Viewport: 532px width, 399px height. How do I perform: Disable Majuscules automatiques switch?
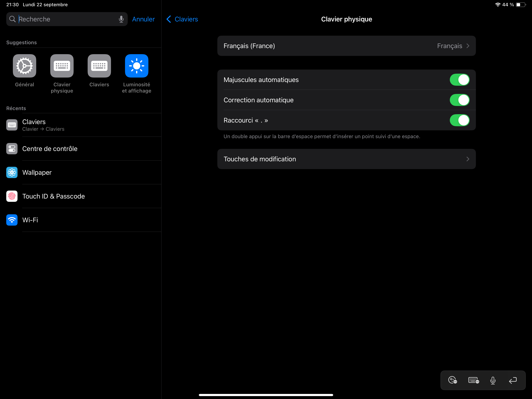point(459,80)
